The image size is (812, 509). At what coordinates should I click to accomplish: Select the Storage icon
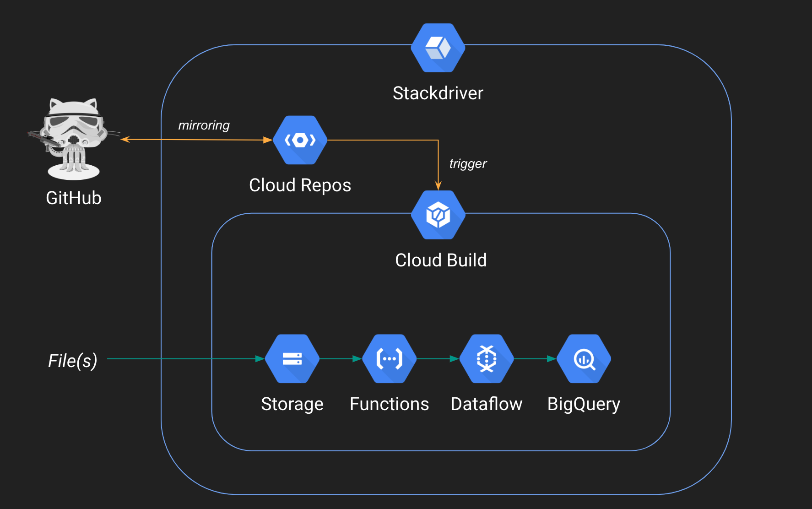292,358
